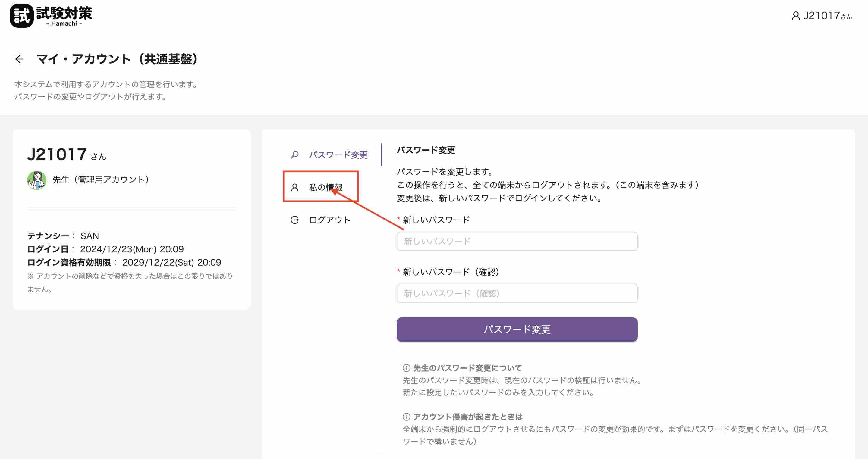Screen dimensions: 868x459
Task: Select the magnifier key icon beside パスワード変更
Action: point(294,155)
